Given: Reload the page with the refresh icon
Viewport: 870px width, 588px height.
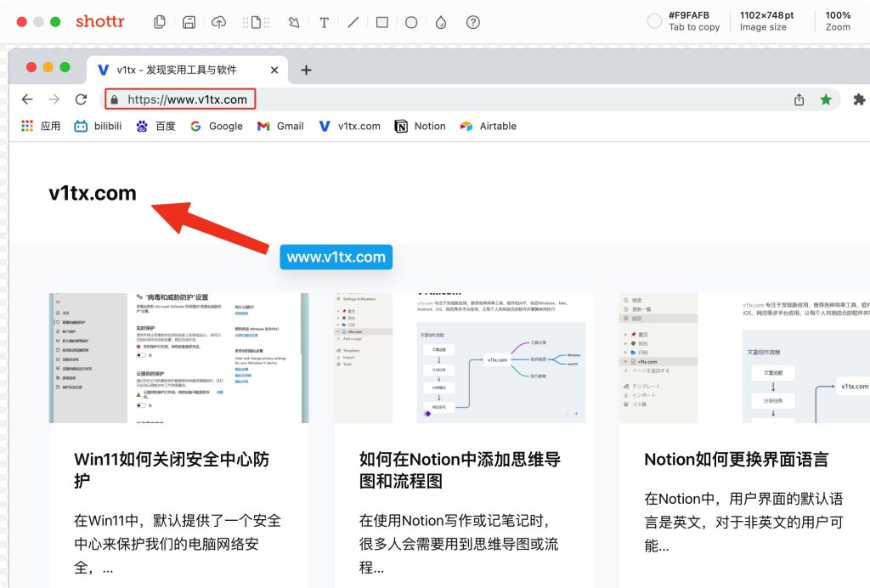Looking at the screenshot, I should (81, 99).
